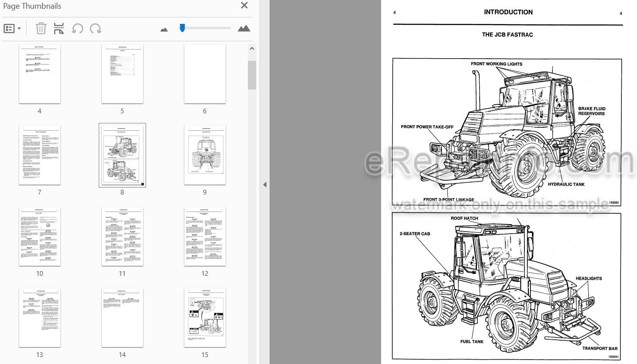The width and height of the screenshot is (637, 364).
Task: Click the thumbnail size slider handle
Action: (x=182, y=28)
